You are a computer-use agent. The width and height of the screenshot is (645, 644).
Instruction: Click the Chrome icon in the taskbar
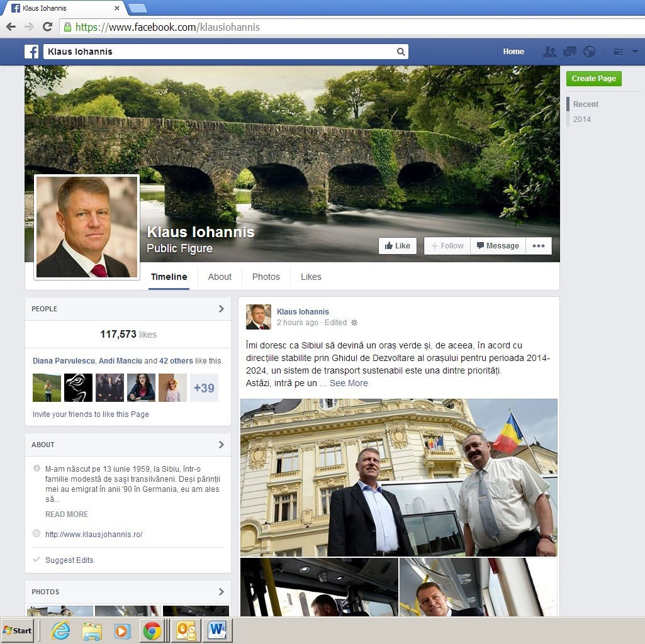[152, 631]
